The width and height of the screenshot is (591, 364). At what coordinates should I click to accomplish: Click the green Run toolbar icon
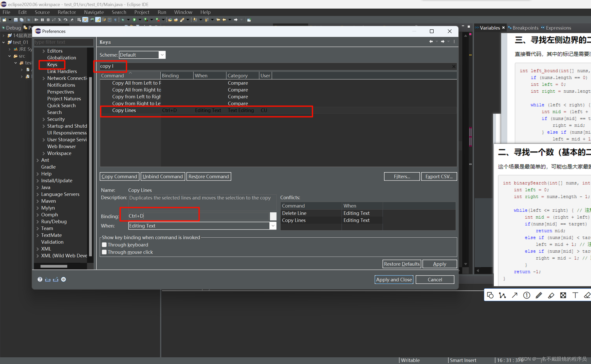pos(134,20)
